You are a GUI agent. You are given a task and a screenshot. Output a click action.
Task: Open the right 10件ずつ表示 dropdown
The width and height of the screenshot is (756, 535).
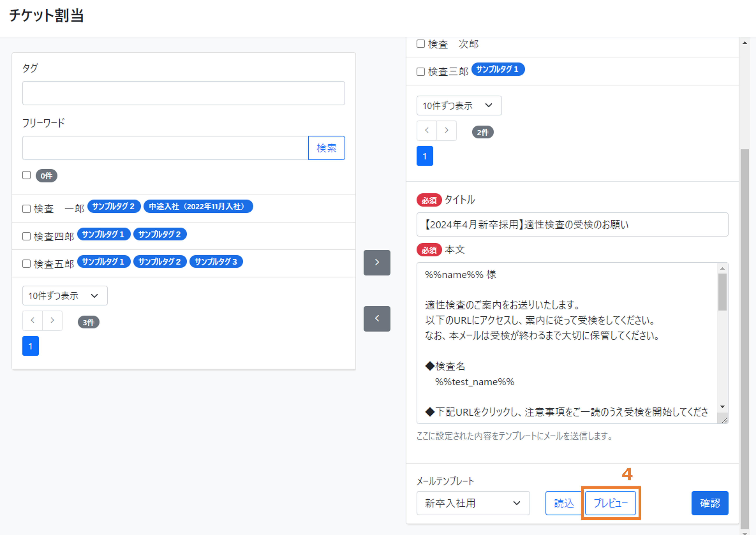(x=459, y=105)
